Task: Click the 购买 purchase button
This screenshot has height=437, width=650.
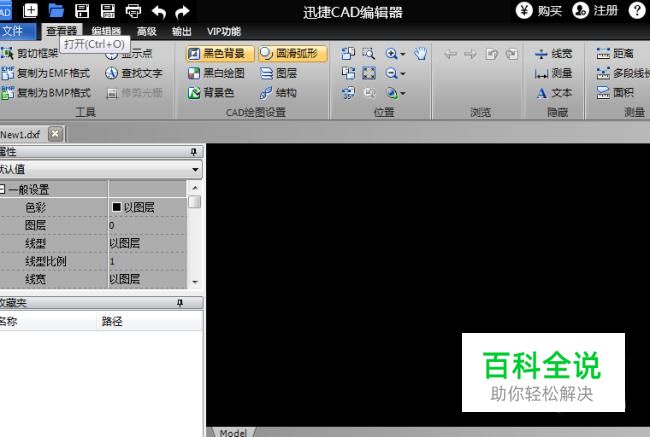Action: (539, 11)
